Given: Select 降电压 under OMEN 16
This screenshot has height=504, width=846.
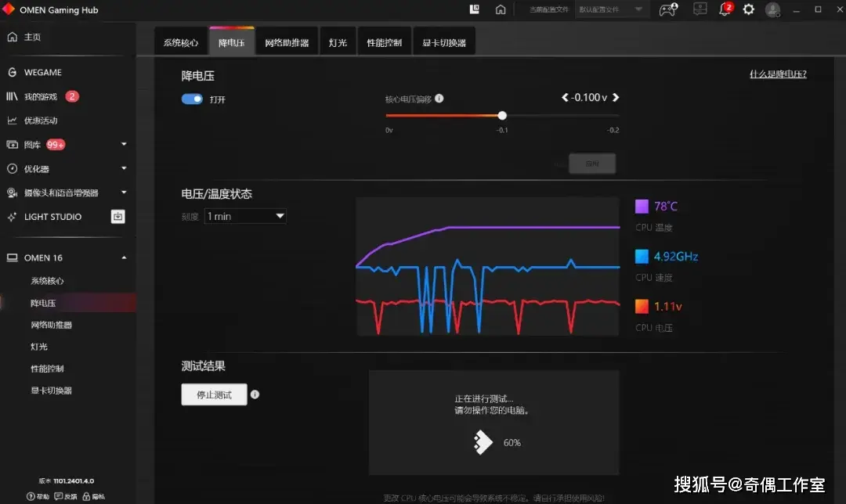Looking at the screenshot, I should [x=43, y=303].
